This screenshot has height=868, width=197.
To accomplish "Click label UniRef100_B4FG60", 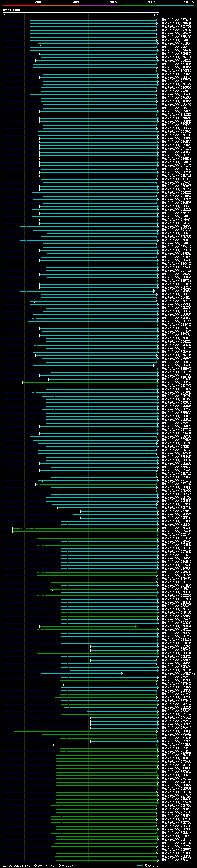I will click(177, 67).
